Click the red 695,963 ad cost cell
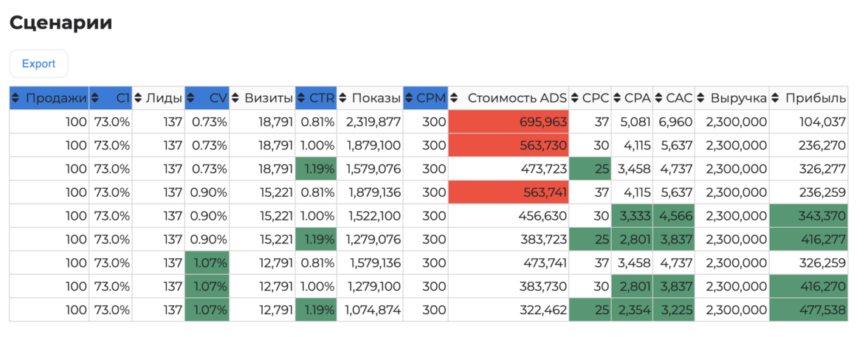 [508, 122]
